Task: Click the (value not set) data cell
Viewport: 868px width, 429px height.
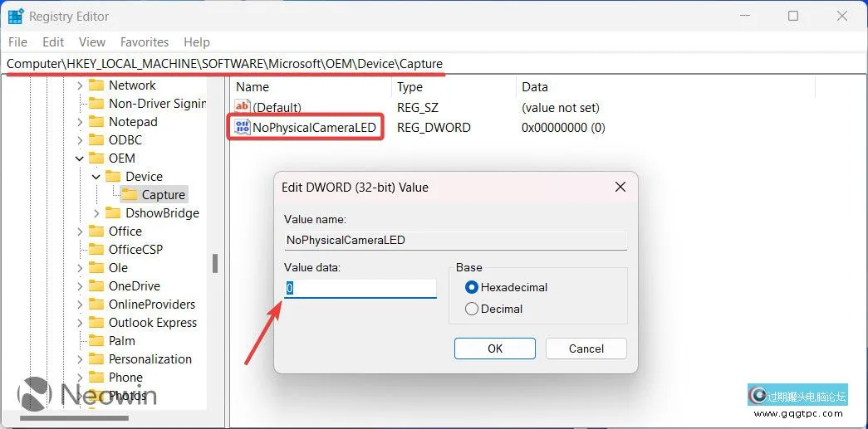Action: tap(560, 107)
